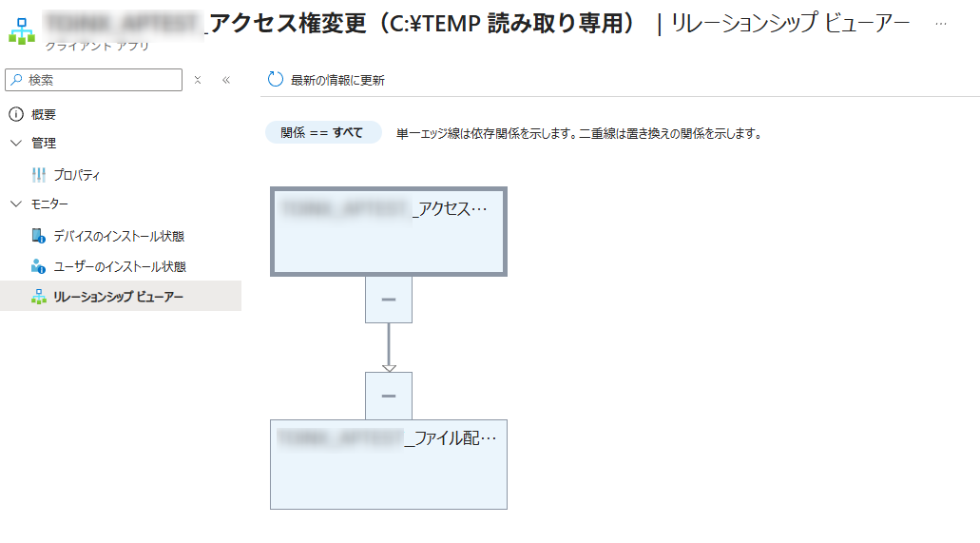Screen dimensions: 980x543
Task: Open the 概要 overview page
Action: coord(44,114)
